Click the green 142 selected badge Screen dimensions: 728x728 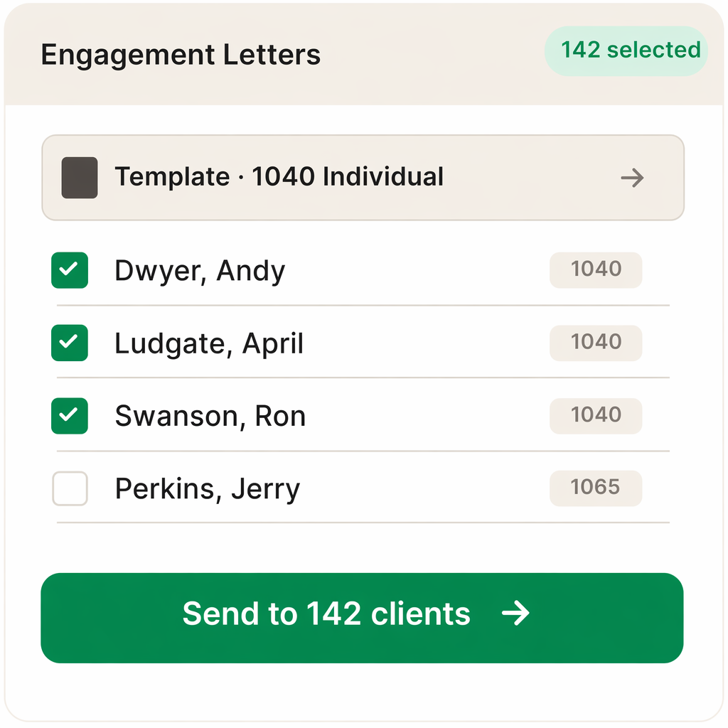(x=626, y=50)
